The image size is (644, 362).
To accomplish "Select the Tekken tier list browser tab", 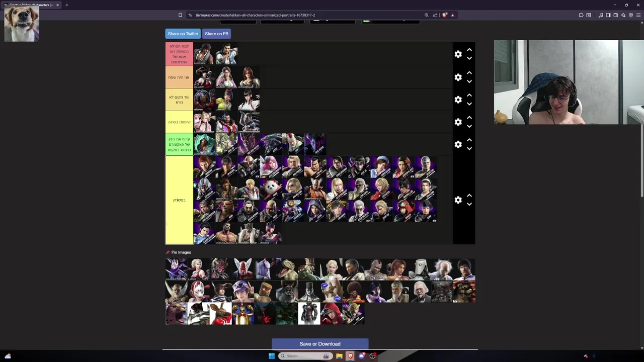I will tap(31, 5).
